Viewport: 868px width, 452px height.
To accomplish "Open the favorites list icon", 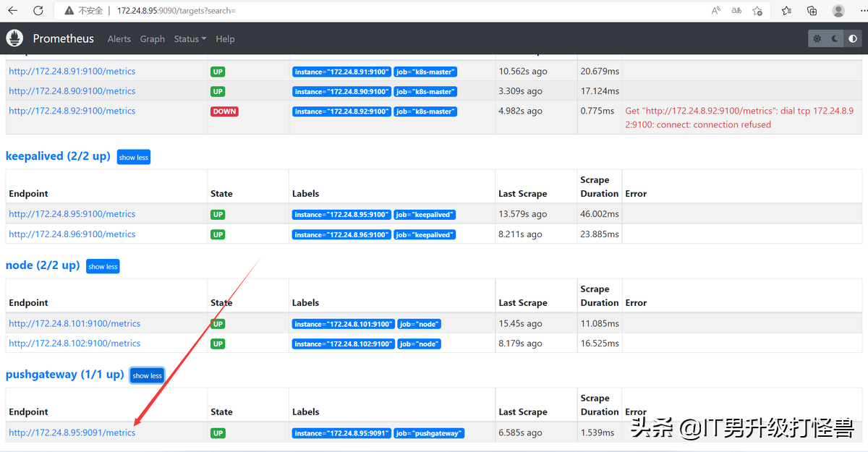I will [787, 11].
